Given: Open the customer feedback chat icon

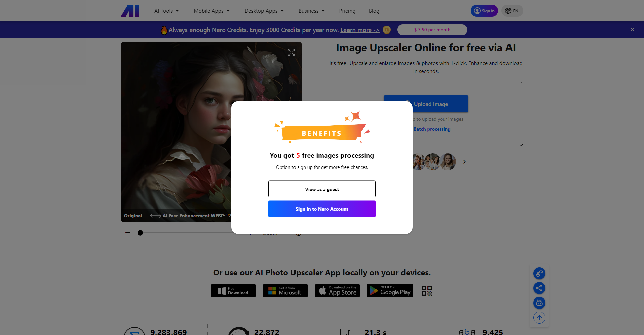Looking at the screenshot, I should [x=539, y=273].
